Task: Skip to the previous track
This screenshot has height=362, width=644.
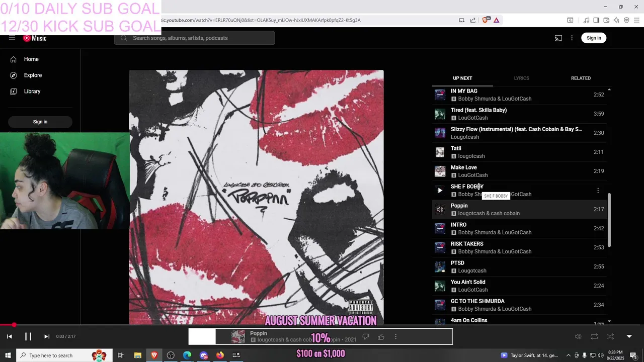Action: pos(9,336)
